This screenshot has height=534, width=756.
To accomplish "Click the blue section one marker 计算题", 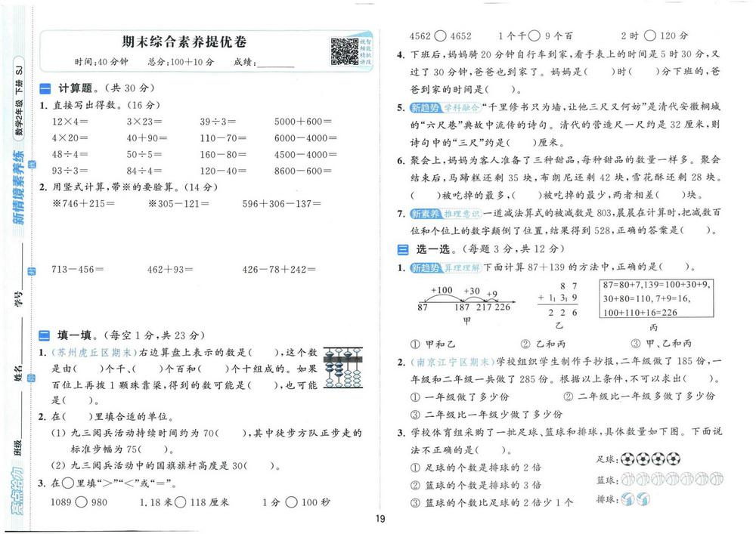I will [45, 88].
